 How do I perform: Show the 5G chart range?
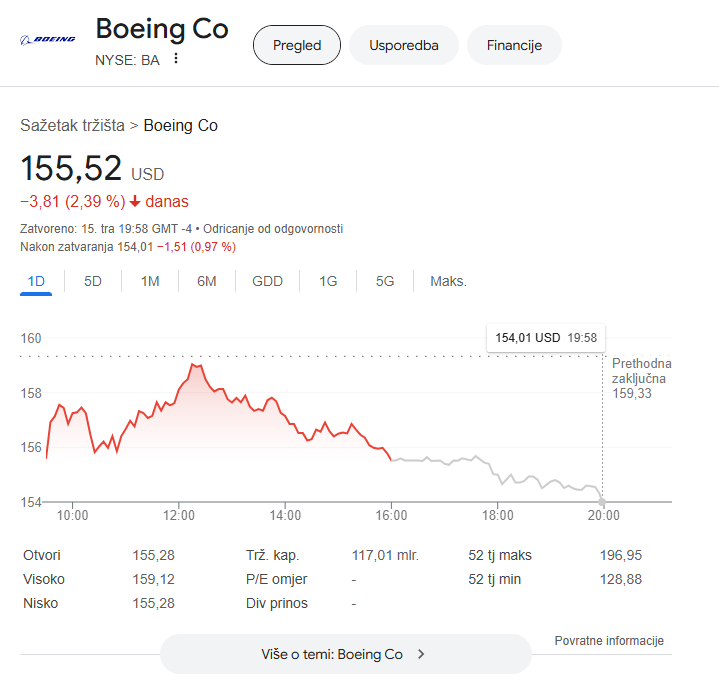[385, 281]
